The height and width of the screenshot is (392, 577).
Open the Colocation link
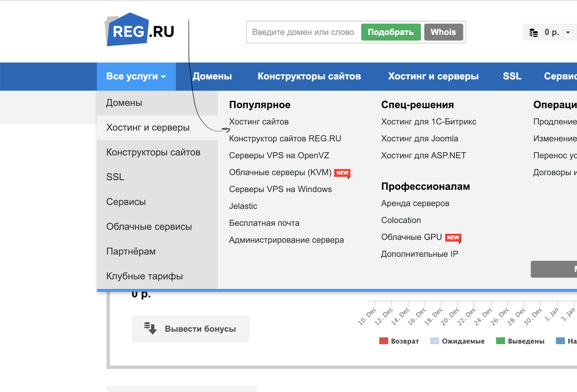coord(401,220)
